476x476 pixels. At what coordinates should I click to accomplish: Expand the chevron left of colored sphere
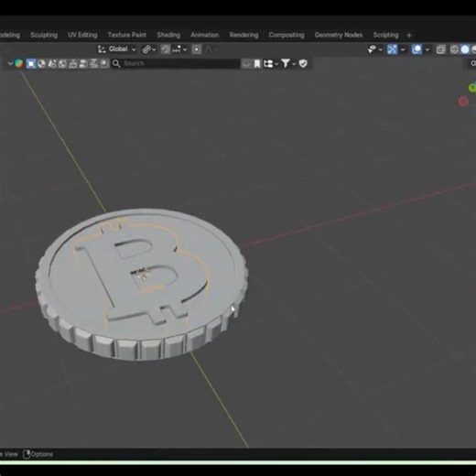pyautogui.click(x=10, y=63)
